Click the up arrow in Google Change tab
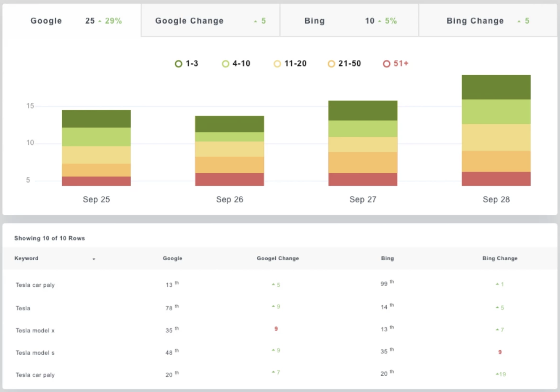The width and height of the screenshot is (560, 392). 255,22
